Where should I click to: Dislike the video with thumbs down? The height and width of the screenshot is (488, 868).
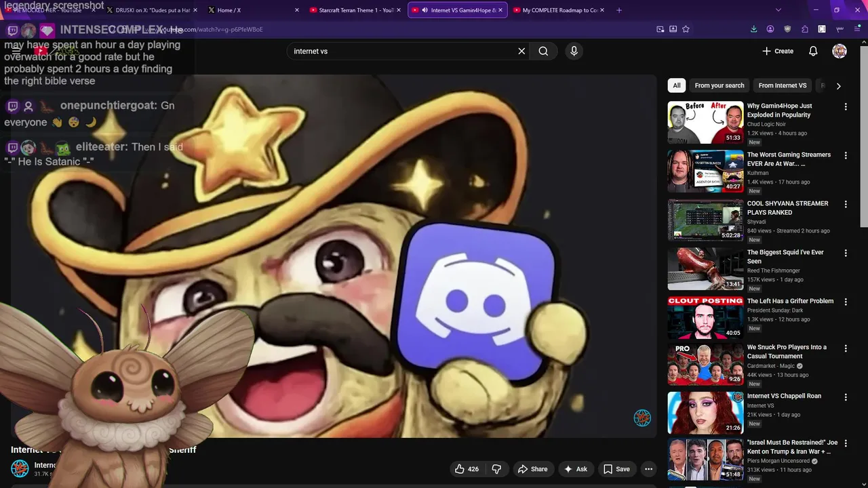click(496, 469)
